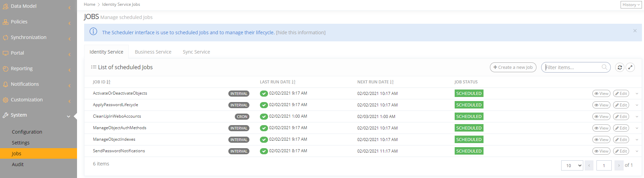Click Create a new Job button
This screenshot has height=178, width=644.
(513, 67)
